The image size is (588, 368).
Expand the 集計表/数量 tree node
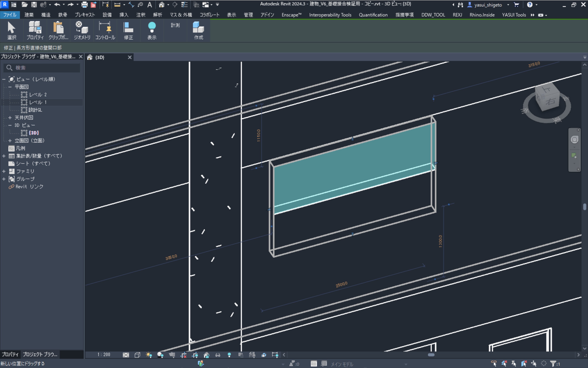[4, 156]
